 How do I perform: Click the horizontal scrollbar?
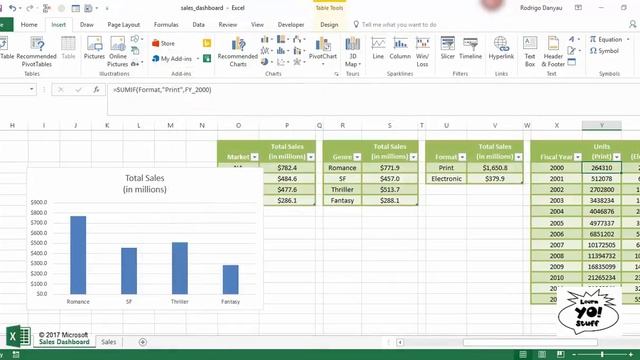point(530,342)
